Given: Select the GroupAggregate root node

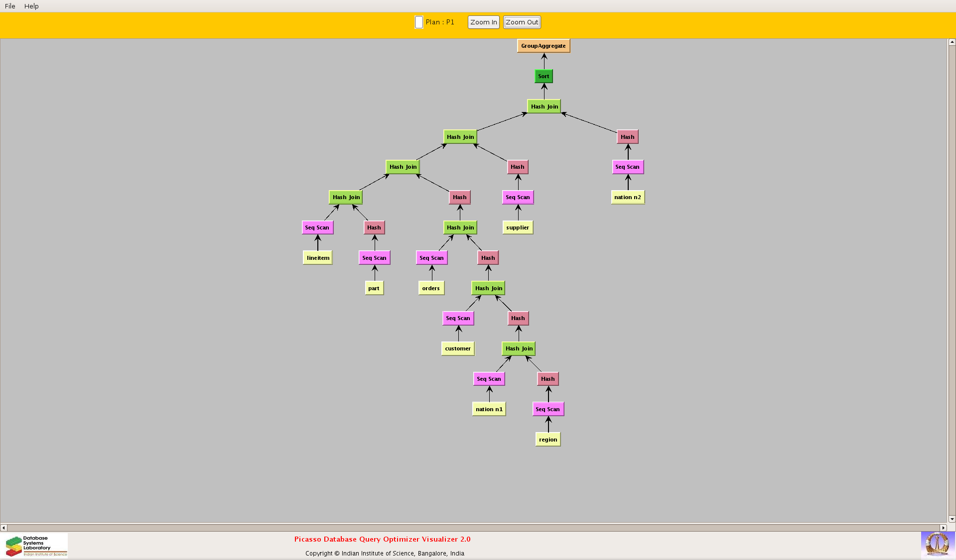Looking at the screenshot, I should [543, 46].
